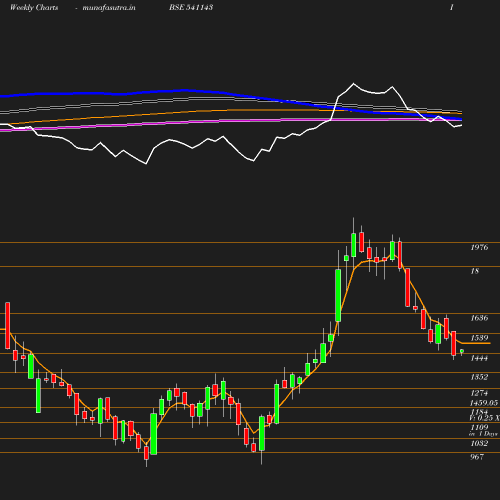The height and width of the screenshot is (500, 500).
Task: Click the 'V: 0.25 X' volume text
Action: [x=484, y=418]
